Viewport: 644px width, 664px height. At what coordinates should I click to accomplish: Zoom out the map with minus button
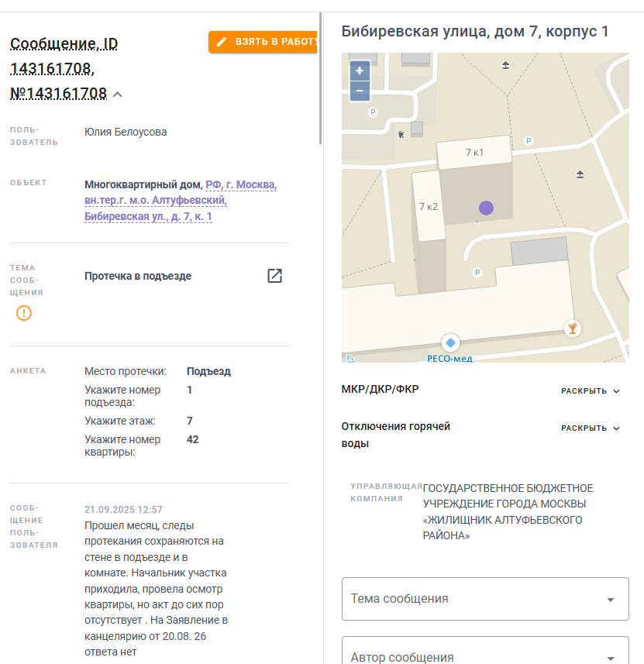(360, 91)
